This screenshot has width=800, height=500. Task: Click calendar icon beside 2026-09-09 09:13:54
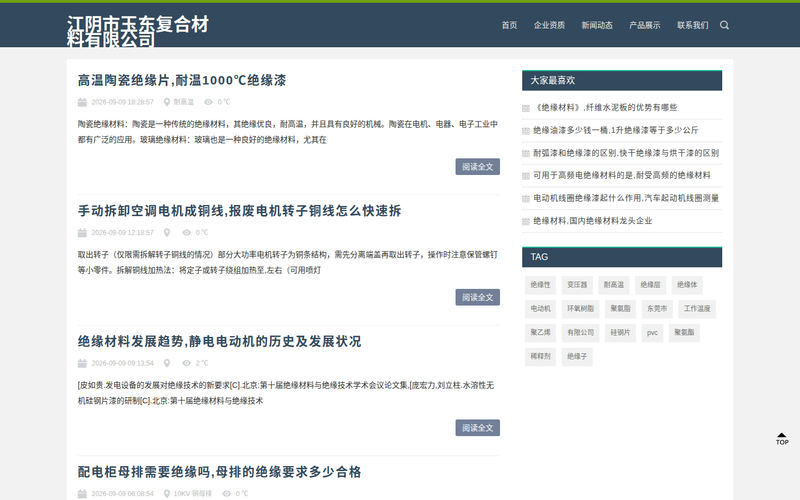[x=82, y=363]
